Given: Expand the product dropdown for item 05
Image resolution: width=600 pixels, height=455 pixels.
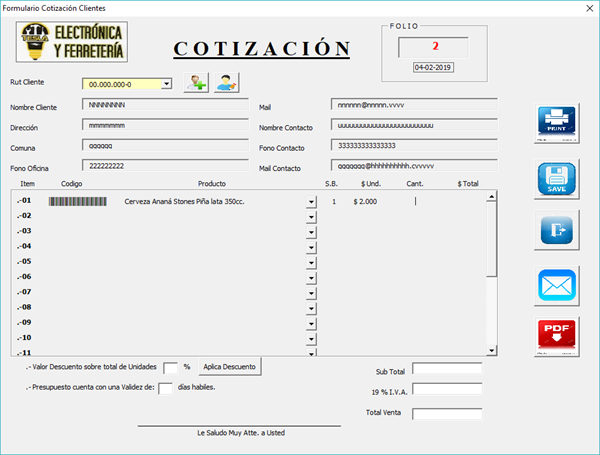Looking at the screenshot, I should click(x=311, y=262).
